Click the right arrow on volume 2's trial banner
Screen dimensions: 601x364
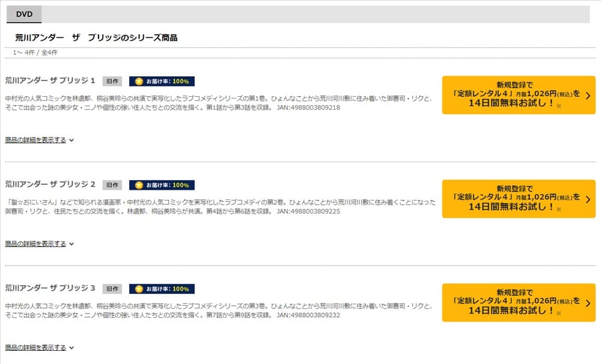point(587,199)
